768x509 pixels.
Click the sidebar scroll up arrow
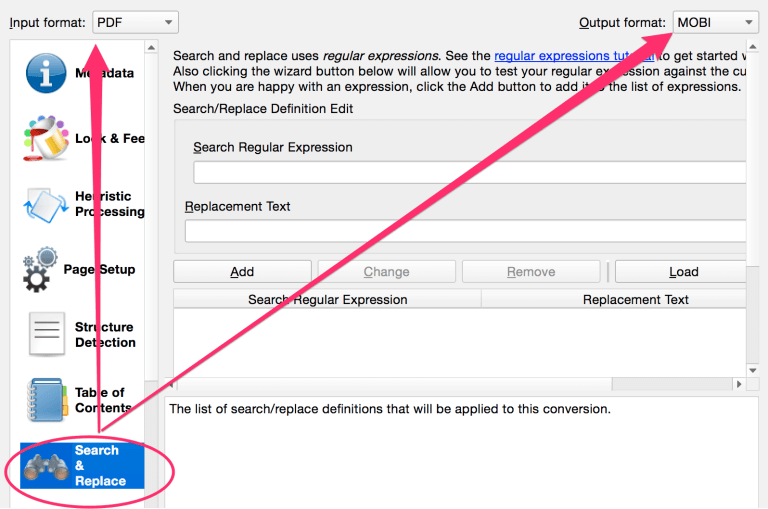pos(151,48)
